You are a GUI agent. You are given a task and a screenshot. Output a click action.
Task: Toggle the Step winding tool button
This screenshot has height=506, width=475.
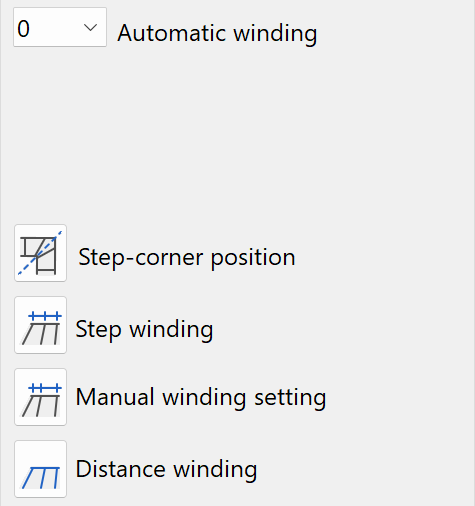pyautogui.click(x=40, y=325)
